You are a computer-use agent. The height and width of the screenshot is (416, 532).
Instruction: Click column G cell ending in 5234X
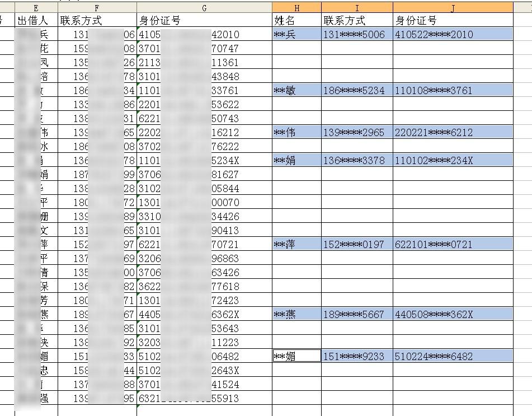coord(204,160)
